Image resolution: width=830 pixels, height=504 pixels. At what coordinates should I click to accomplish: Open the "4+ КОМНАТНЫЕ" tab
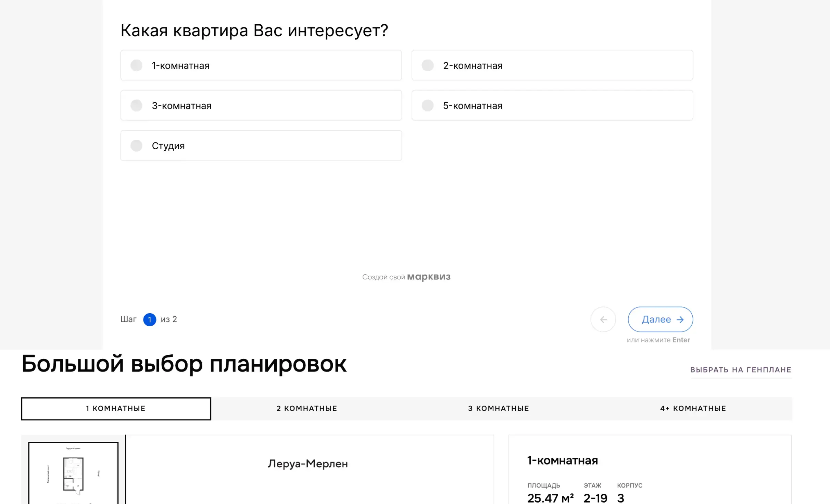692,408
